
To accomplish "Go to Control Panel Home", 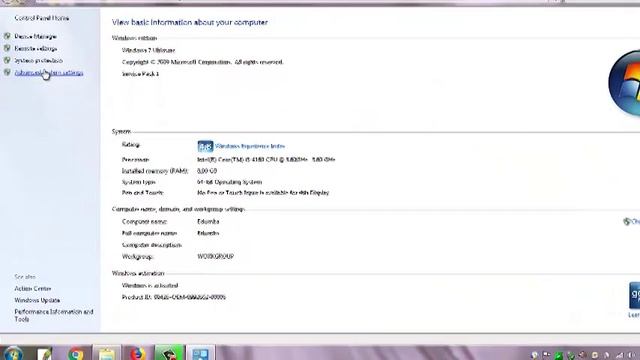I will click(42, 18).
